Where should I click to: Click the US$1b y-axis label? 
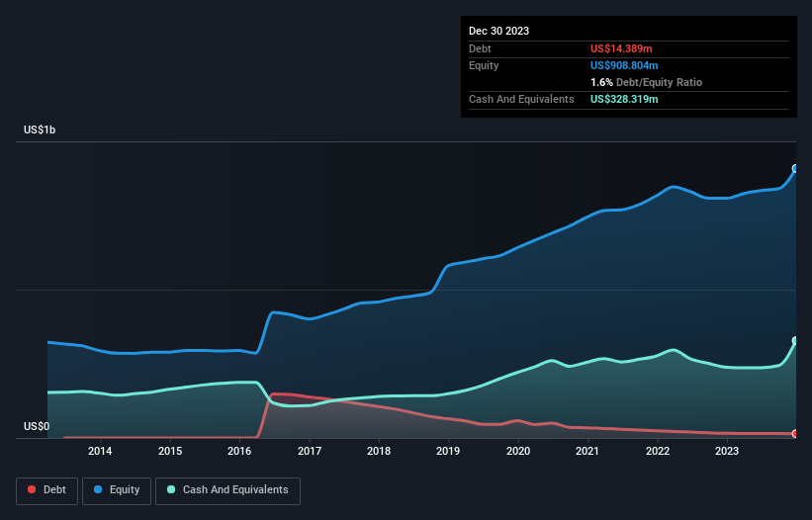pyautogui.click(x=40, y=130)
